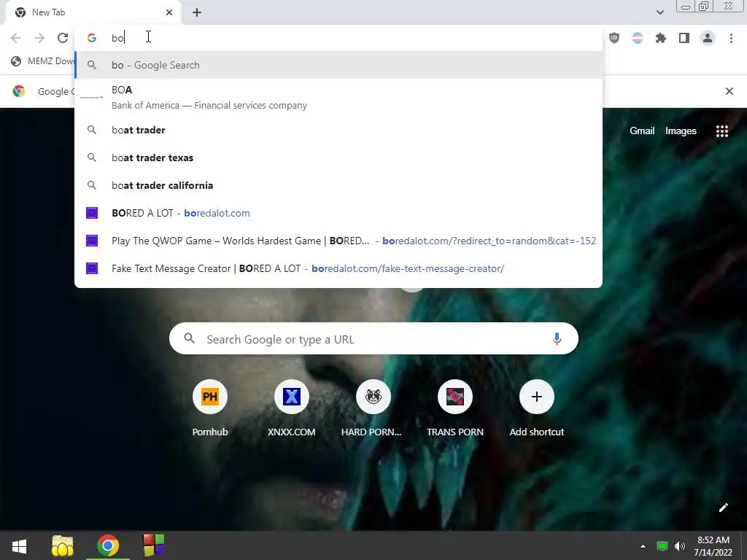
Task: Reload the page with the refresh icon
Action: [x=63, y=38]
